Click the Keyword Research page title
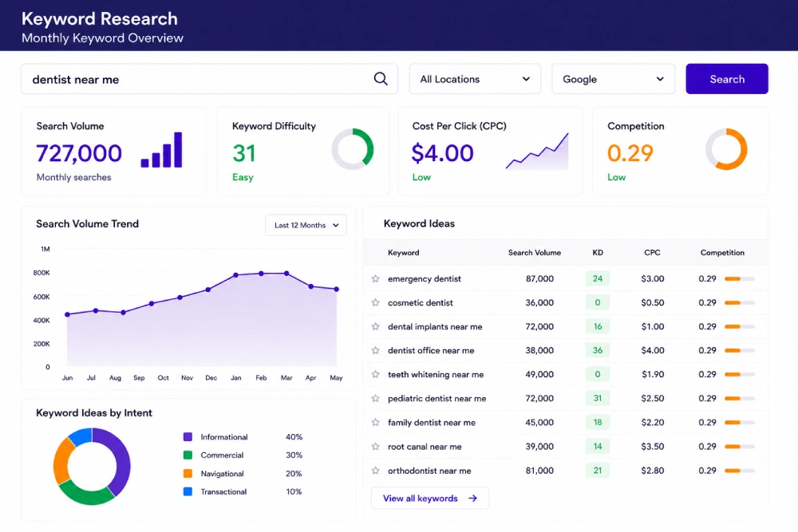 [x=100, y=19]
